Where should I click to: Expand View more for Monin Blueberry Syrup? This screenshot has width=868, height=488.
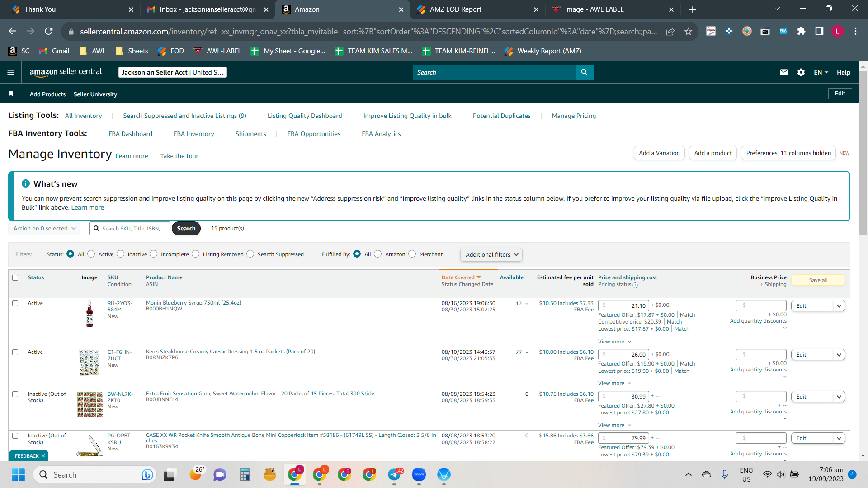pyautogui.click(x=614, y=342)
